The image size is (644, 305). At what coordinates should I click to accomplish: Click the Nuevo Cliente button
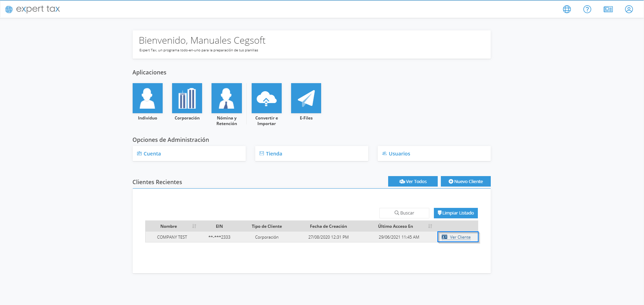[x=466, y=181]
